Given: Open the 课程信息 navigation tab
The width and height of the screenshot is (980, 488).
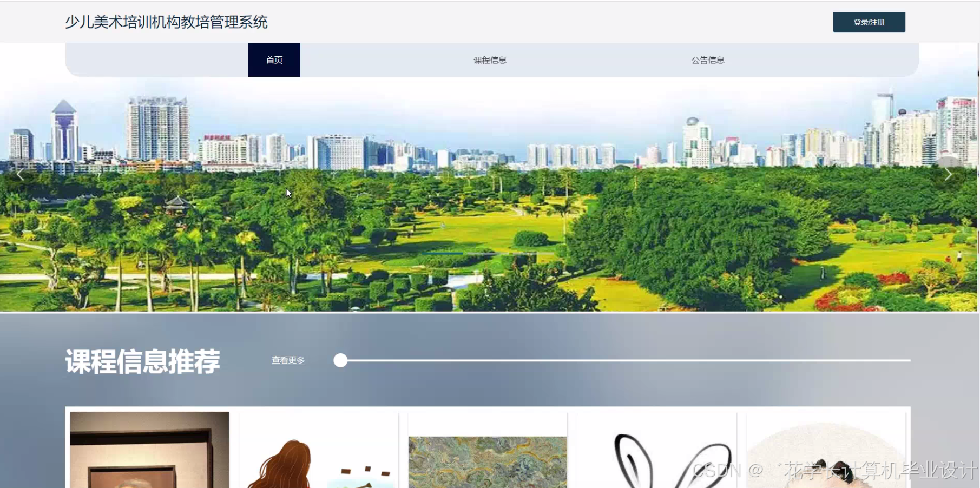Looking at the screenshot, I should click(x=490, y=60).
